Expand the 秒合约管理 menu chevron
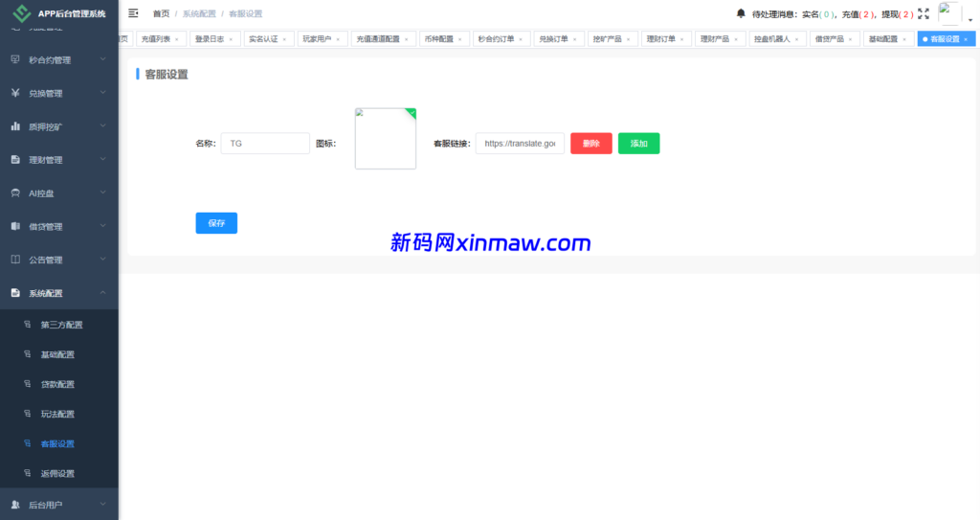The width and height of the screenshot is (980, 520). pyautogui.click(x=103, y=58)
